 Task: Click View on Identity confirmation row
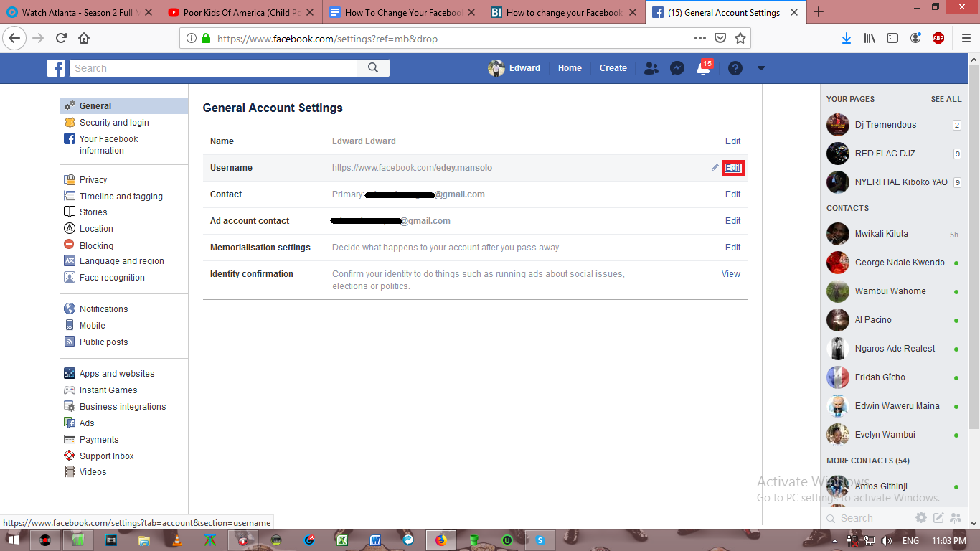[x=731, y=274]
